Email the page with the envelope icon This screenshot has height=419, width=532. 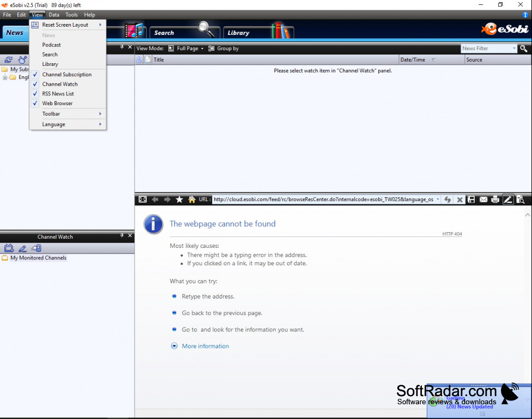pyautogui.click(x=483, y=199)
